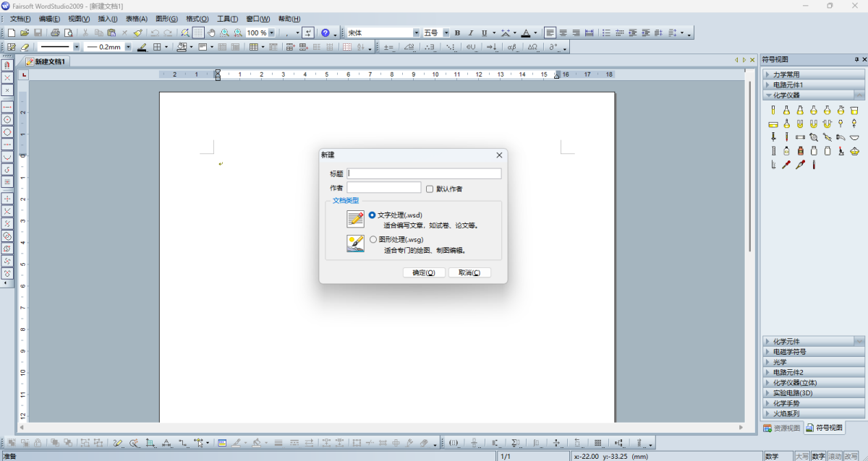Click inside the 标题 input field
The height and width of the screenshot is (461, 868).
[x=425, y=173]
